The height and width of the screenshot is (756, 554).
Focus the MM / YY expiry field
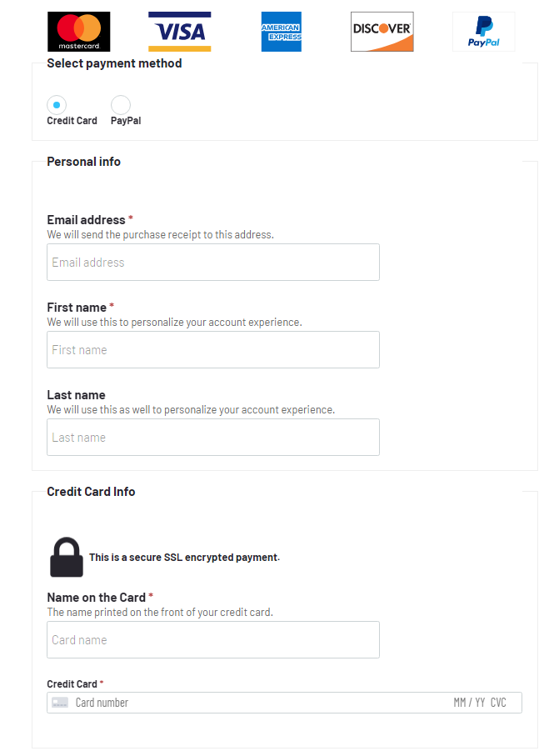[x=469, y=703]
